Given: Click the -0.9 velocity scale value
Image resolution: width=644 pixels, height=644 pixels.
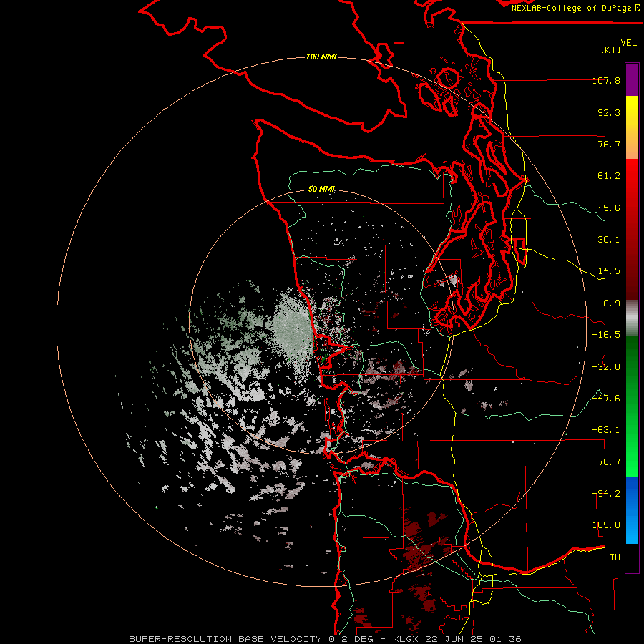Looking at the screenshot, I should 609,303.
